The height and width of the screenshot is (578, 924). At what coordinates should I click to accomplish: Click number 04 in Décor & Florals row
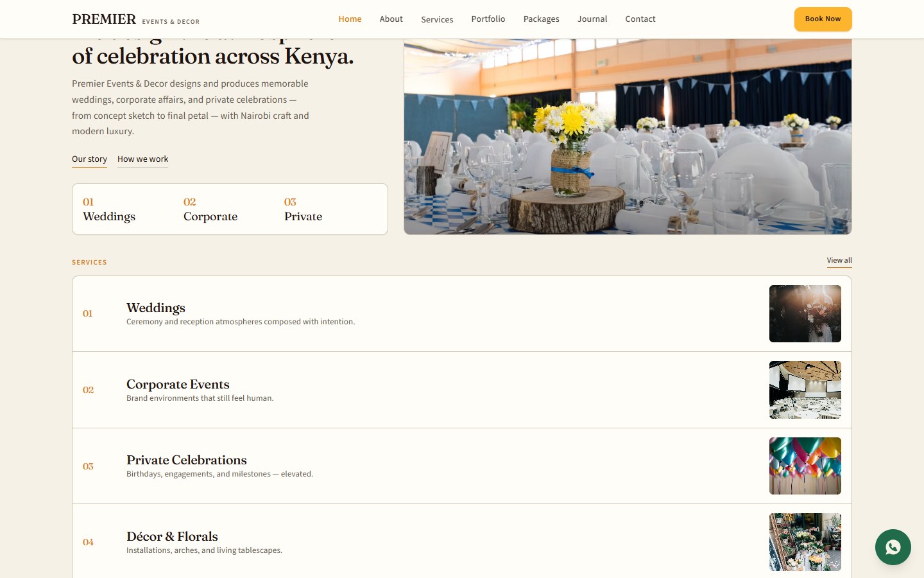point(88,542)
